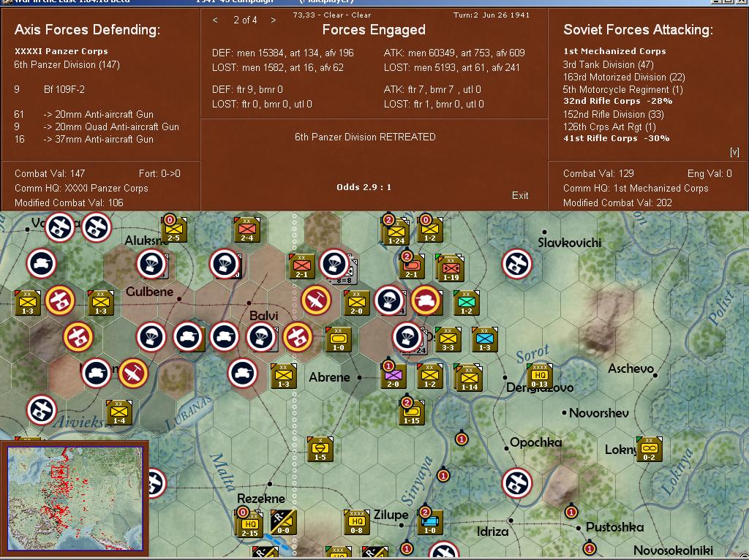Select the green 1-2 infantry counter

click(466, 303)
